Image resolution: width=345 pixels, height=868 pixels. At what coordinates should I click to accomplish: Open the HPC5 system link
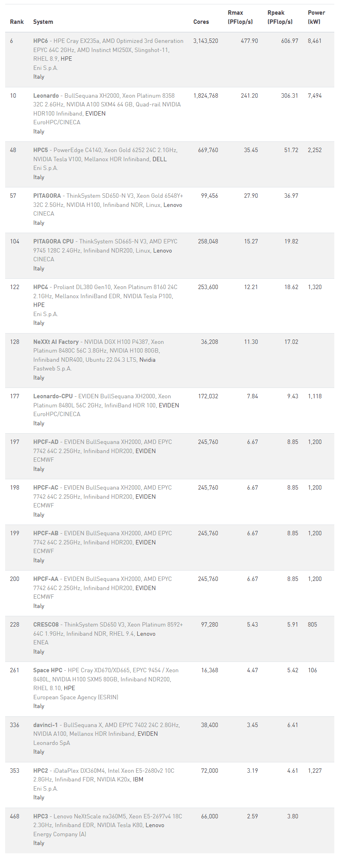click(40, 150)
